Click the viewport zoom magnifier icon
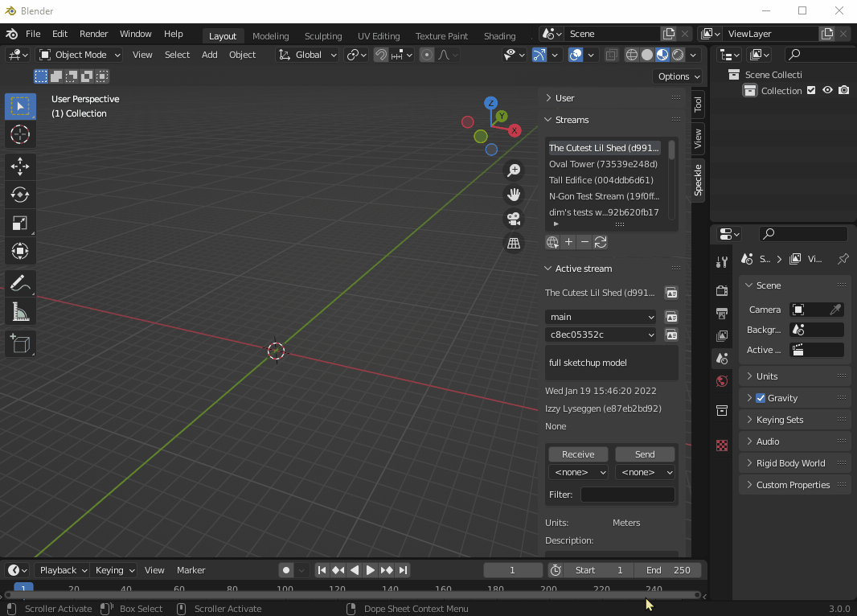 514,170
